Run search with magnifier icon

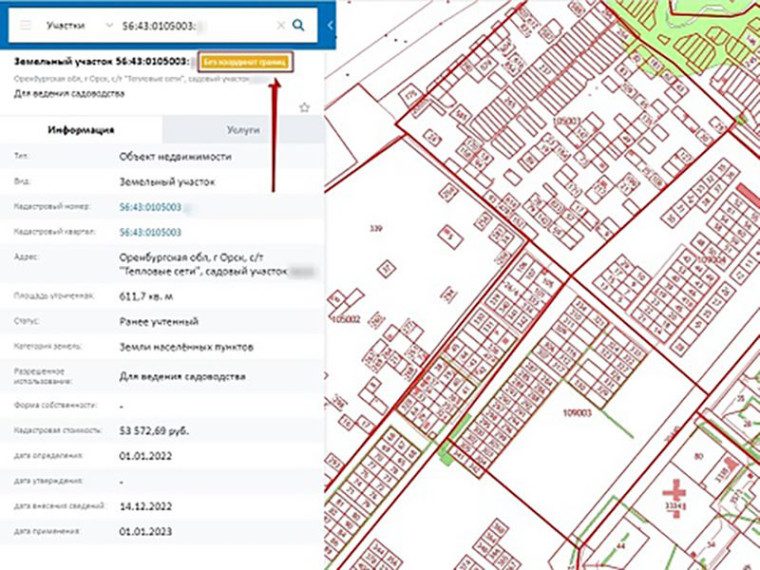point(299,25)
